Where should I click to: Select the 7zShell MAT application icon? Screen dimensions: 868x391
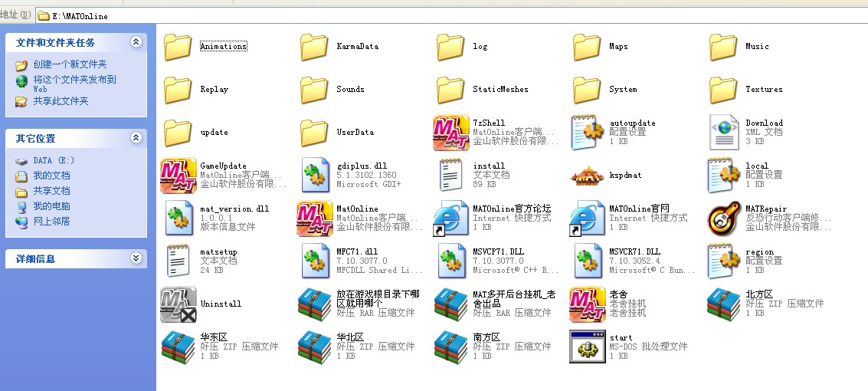450,133
